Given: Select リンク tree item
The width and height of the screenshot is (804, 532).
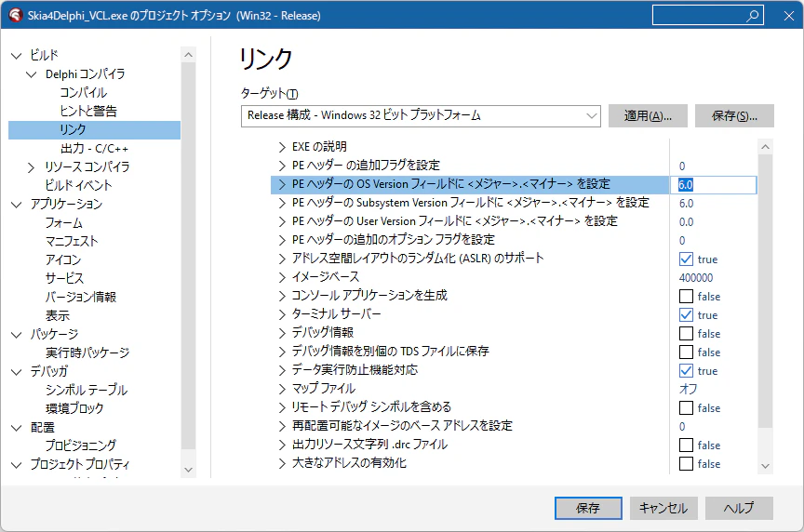Looking at the screenshot, I should [94, 129].
